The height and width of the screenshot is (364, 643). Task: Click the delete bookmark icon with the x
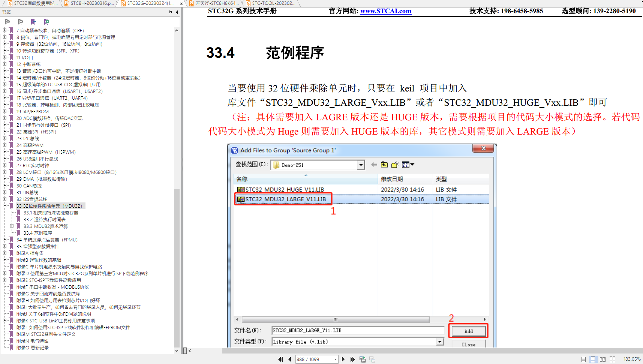pyautogui.click(x=7, y=22)
